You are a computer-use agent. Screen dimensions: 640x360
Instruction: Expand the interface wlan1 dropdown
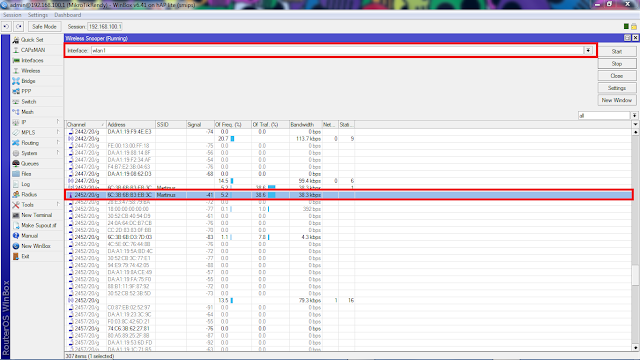point(588,51)
